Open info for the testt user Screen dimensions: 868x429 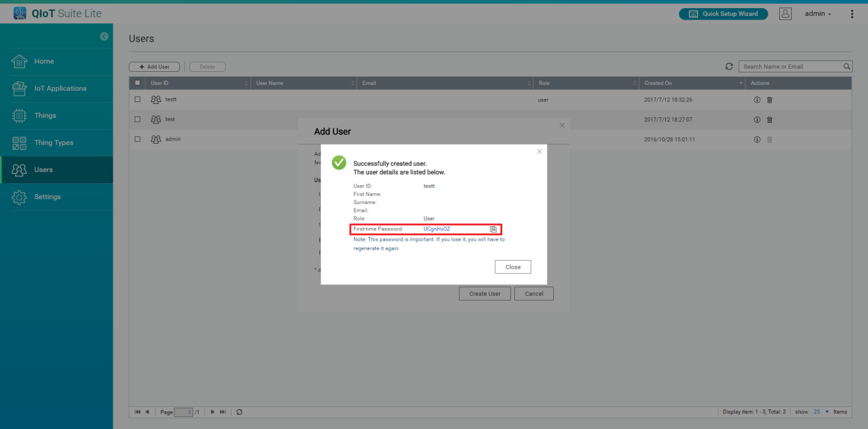757,100
